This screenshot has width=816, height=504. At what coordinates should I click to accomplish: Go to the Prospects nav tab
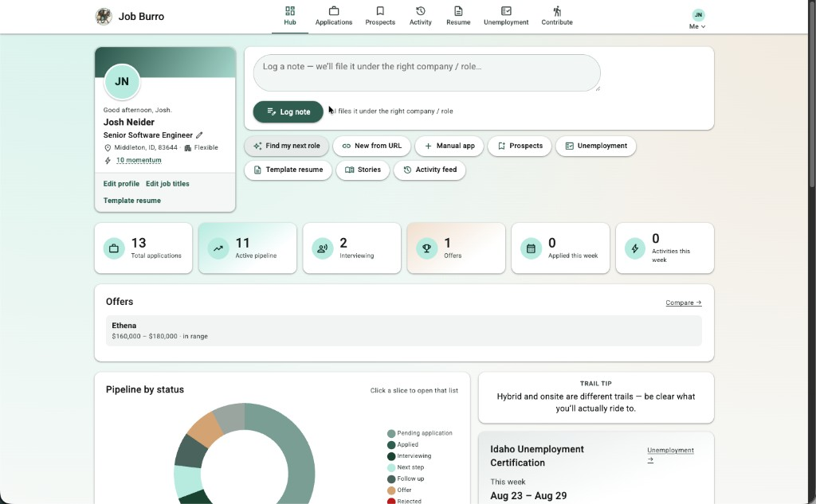coord(380,16)
